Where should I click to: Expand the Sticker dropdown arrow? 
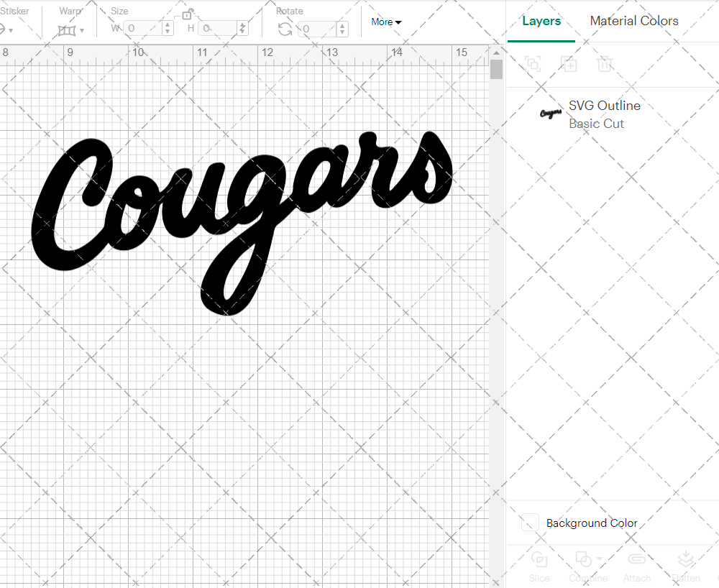click(x=11, y=31)
